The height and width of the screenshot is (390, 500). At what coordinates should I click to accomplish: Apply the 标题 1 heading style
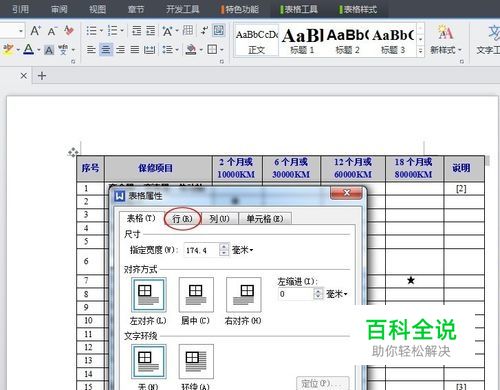tap(302, 40)
